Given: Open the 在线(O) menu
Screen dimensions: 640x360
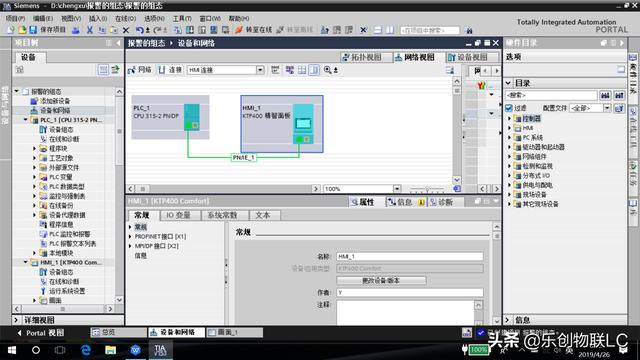Looking at the screenshot, I should 125,18.
